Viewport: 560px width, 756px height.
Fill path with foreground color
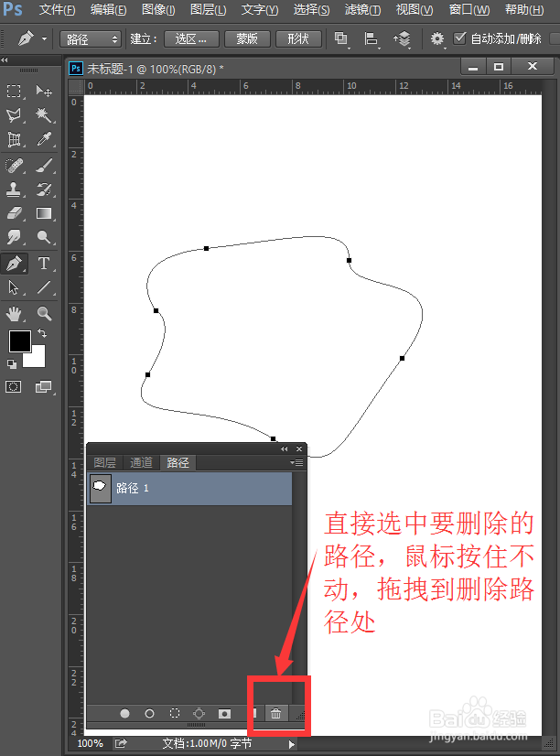click(124, 714)
